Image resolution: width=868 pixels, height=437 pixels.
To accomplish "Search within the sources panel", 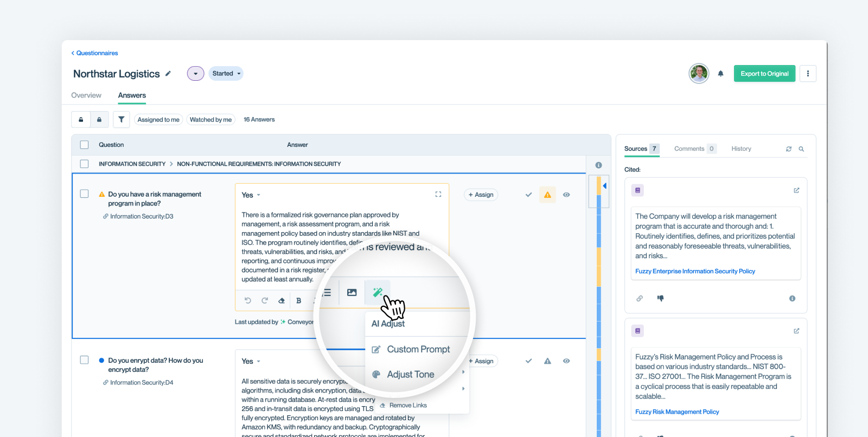I will pos(801,149).
